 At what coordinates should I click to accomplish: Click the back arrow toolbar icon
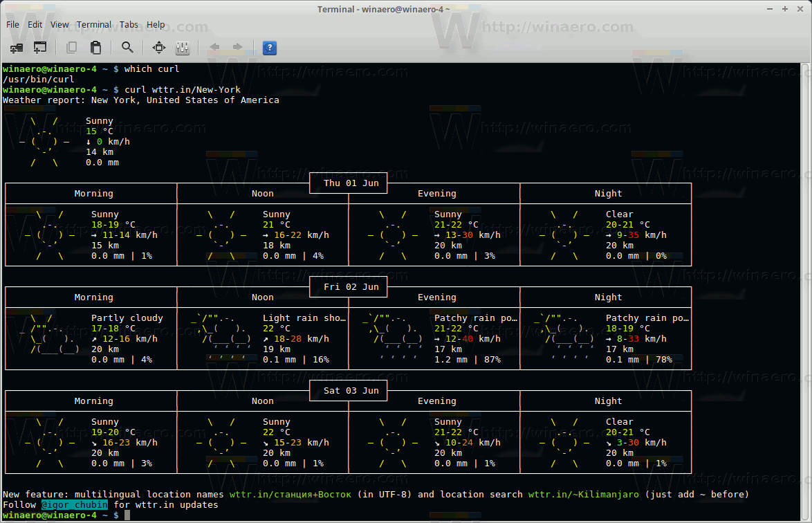pyautogui.click(x=216, y=48)
